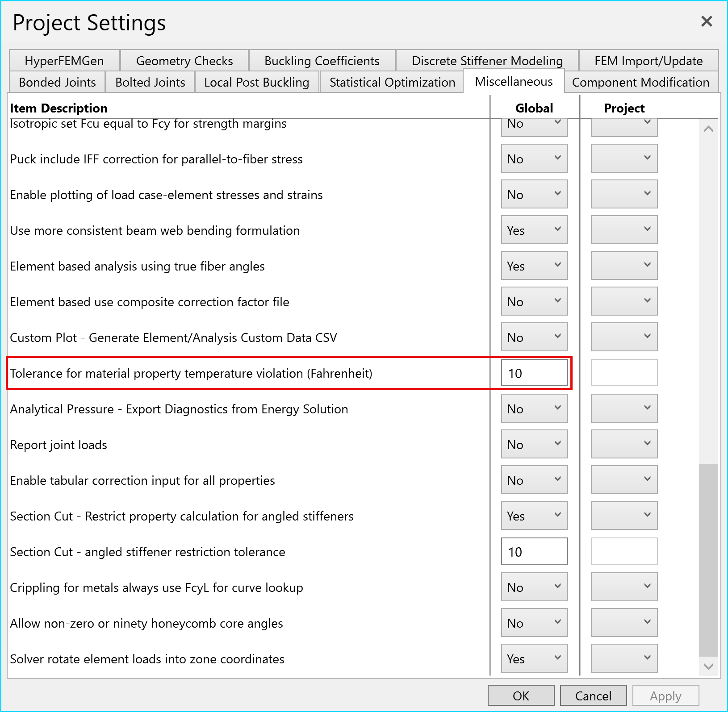Image resolution: width=728 pixels, height=712 pixels.
Task: Click the Cancel button
Action: (593, 696)
